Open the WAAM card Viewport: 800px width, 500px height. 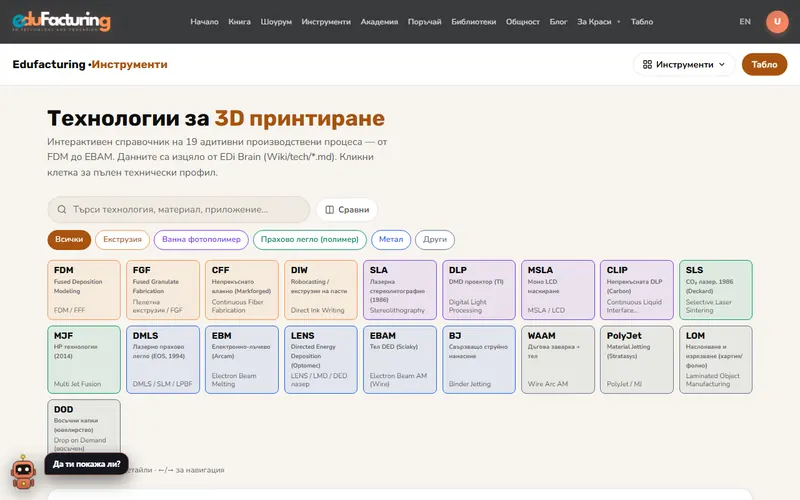click(x=558, y=360)
